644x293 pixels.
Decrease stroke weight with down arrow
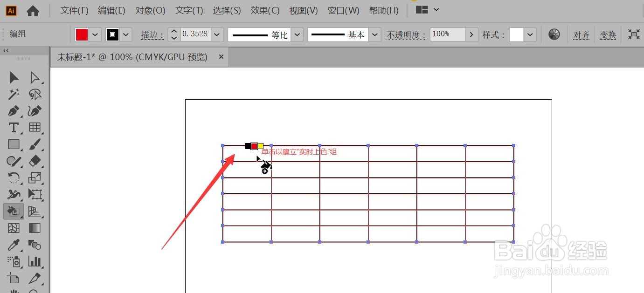(174, 38)
